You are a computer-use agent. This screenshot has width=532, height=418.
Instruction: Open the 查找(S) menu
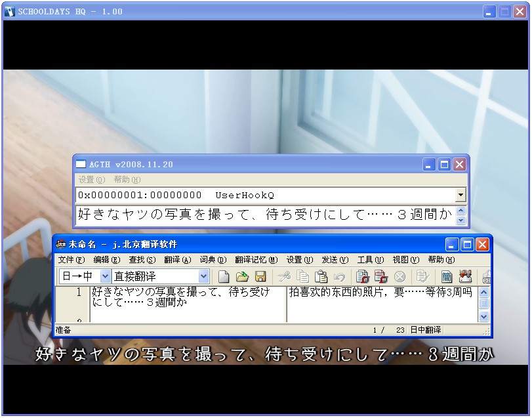point(142,260)
